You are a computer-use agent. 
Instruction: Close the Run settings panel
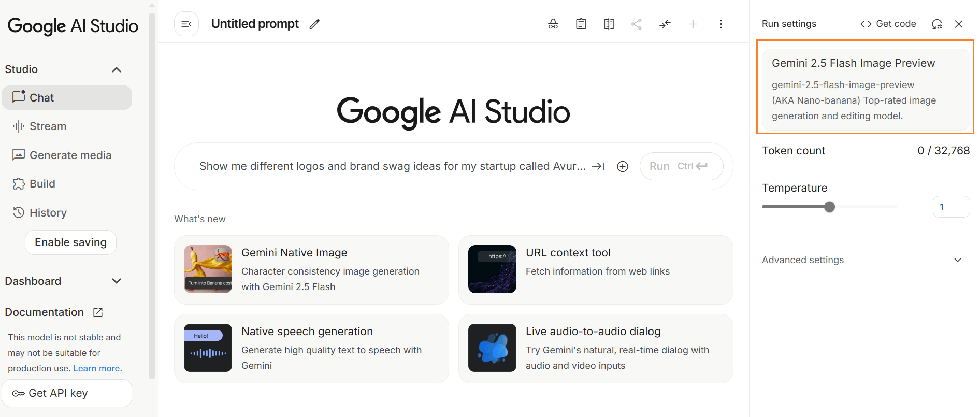959,24
